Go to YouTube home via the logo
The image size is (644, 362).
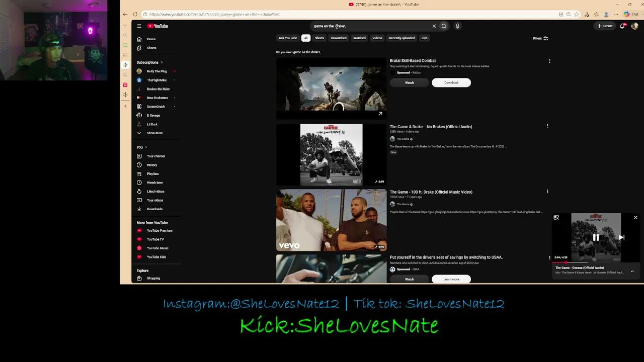pos(158,26)
